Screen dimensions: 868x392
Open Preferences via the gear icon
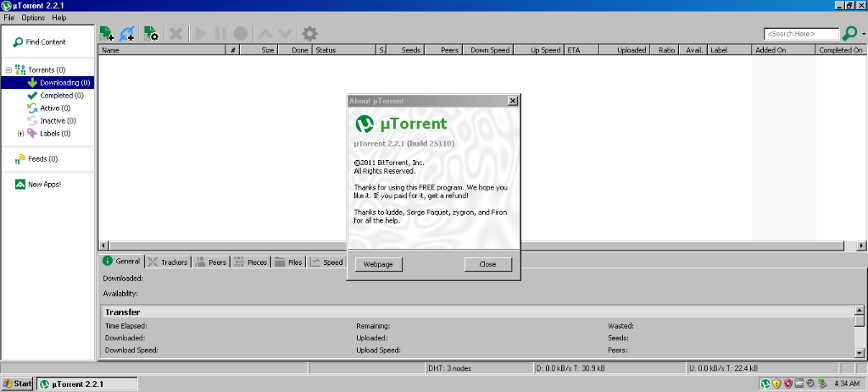click(x=309, y=34)
